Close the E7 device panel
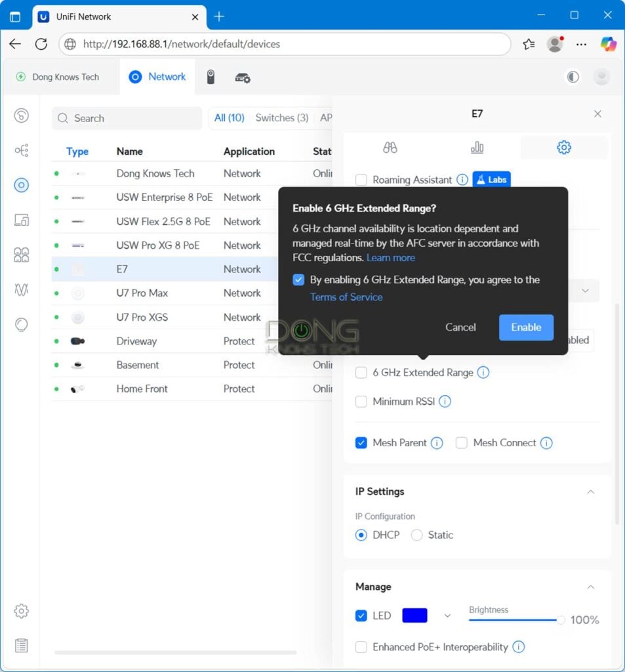 (x=597, y=114)
